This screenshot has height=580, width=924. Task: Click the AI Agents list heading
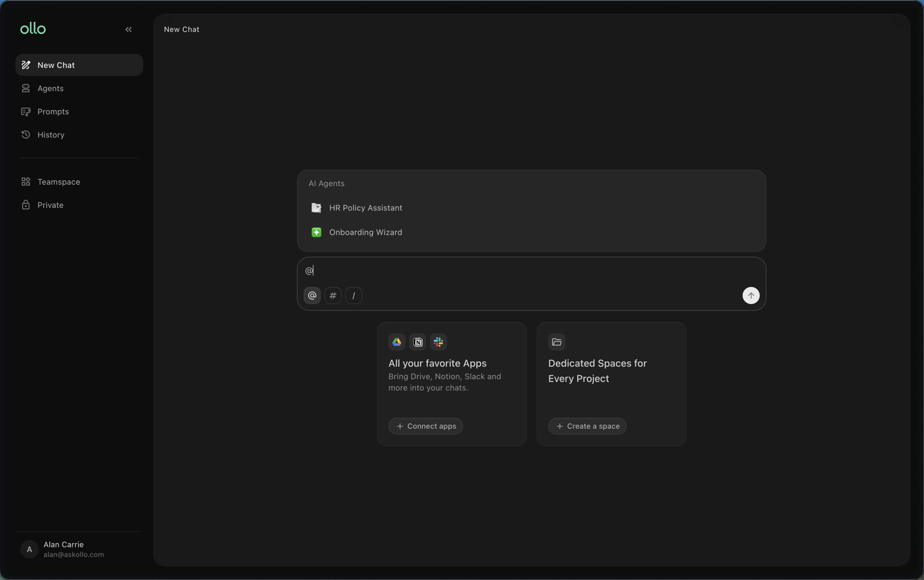tap(326, 184)
